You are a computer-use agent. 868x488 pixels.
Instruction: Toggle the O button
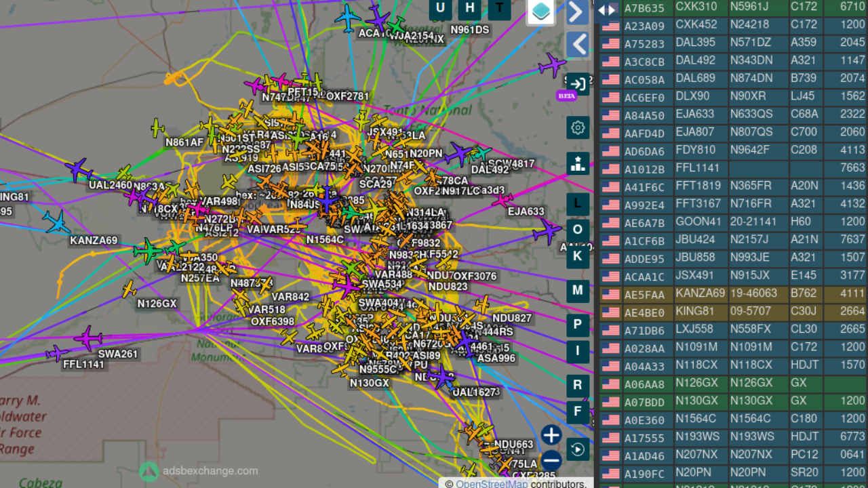coord(578,229)
